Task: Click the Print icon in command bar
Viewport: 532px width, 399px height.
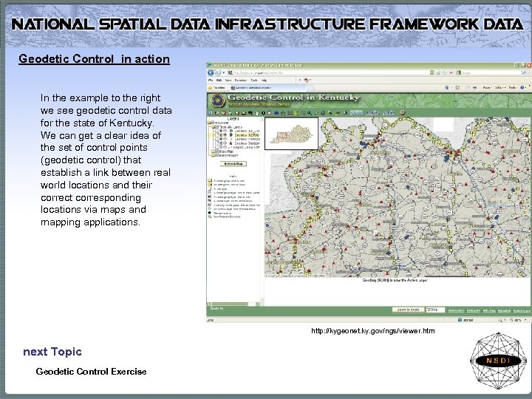Action: 474,87
